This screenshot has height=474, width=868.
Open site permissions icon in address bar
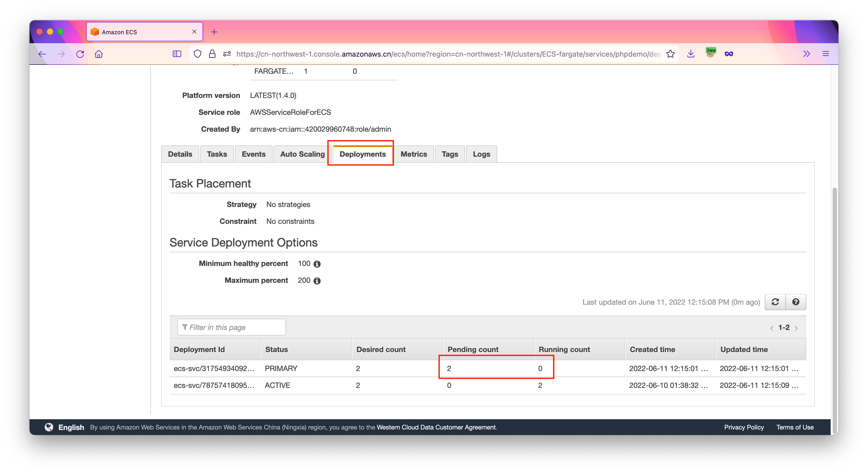coord(227,54)
